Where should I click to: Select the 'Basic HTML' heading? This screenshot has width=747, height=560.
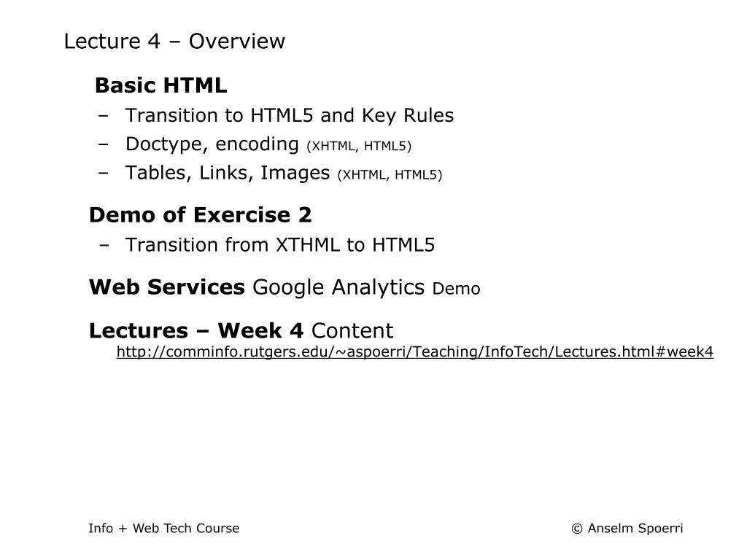click(x=161, y=86)
